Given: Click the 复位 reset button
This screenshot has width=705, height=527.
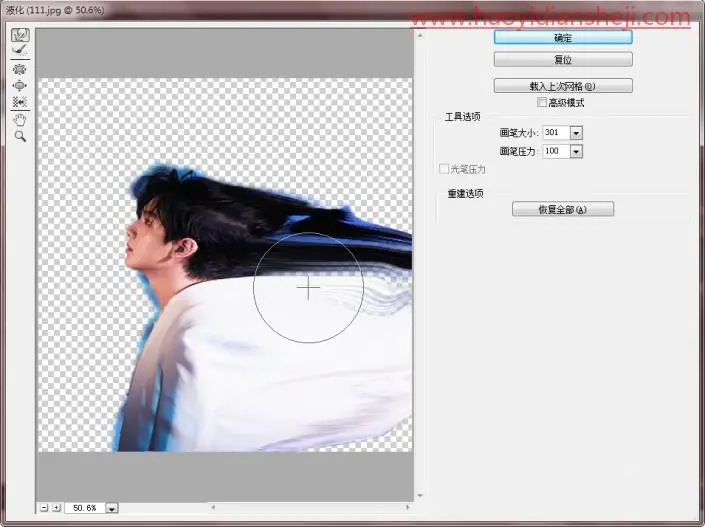Looking at the screenshot, I should (563, 59).
